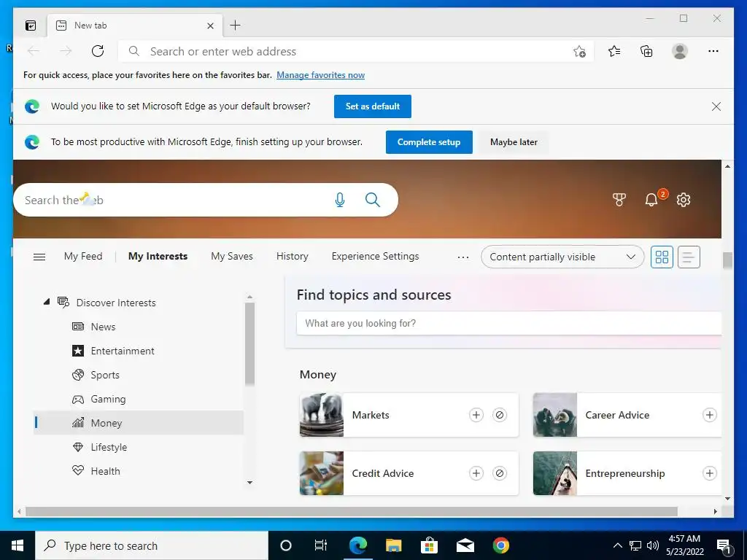Screen dimensions: 747x560
Task: Select News in interests list
Action: point(138,327)
